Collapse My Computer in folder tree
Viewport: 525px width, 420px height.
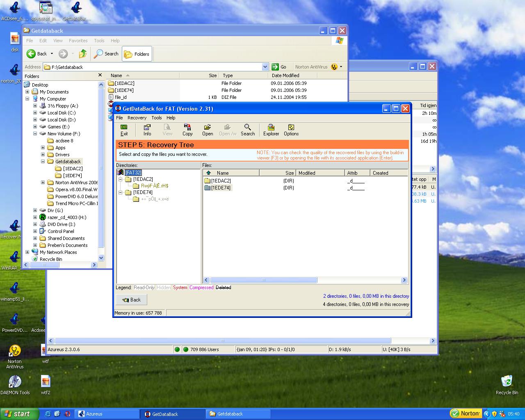(x=27, y=99)
